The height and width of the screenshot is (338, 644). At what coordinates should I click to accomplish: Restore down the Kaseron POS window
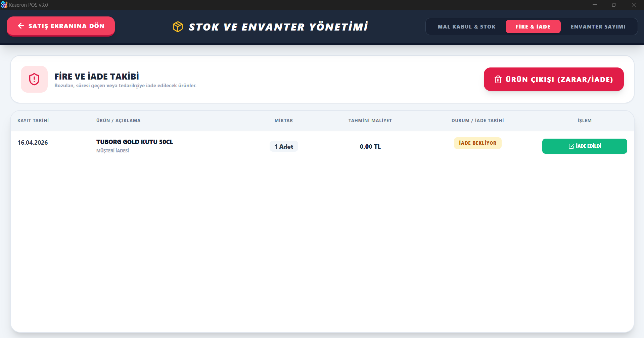tap(614, 5)
